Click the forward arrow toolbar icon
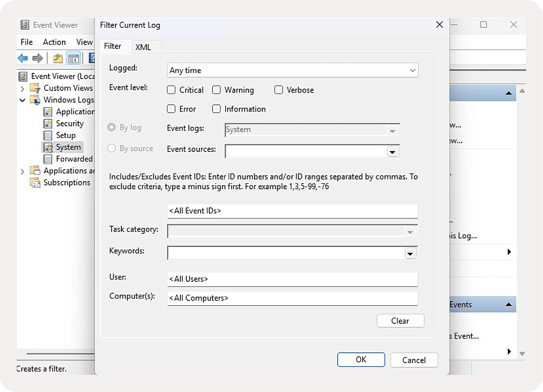Viewport: 543px width, 392px height. (x=38, y=58)
